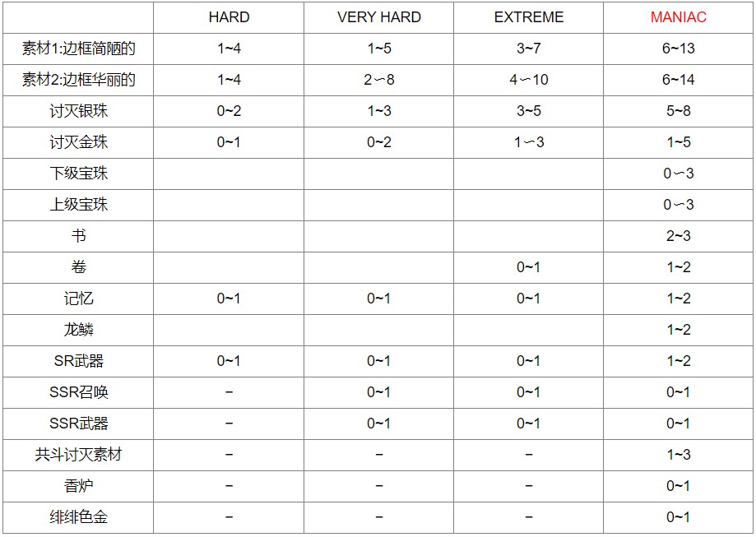Screen dimensions: 756x537
Task: Select the 绯绯色金 row label
Action: point(79,517)
